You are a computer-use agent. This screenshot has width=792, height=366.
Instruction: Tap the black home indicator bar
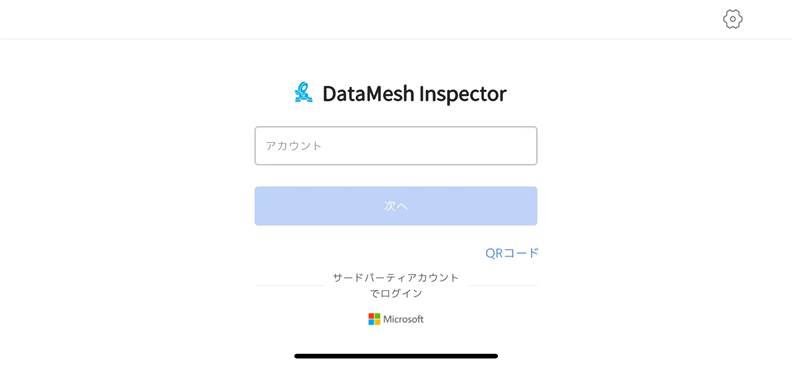[396, 356]
